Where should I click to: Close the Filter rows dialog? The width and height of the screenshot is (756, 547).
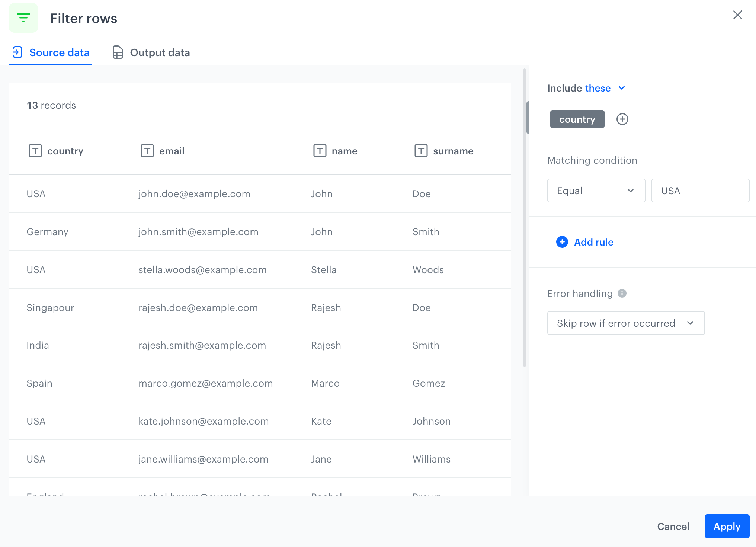tap(737, 15)
